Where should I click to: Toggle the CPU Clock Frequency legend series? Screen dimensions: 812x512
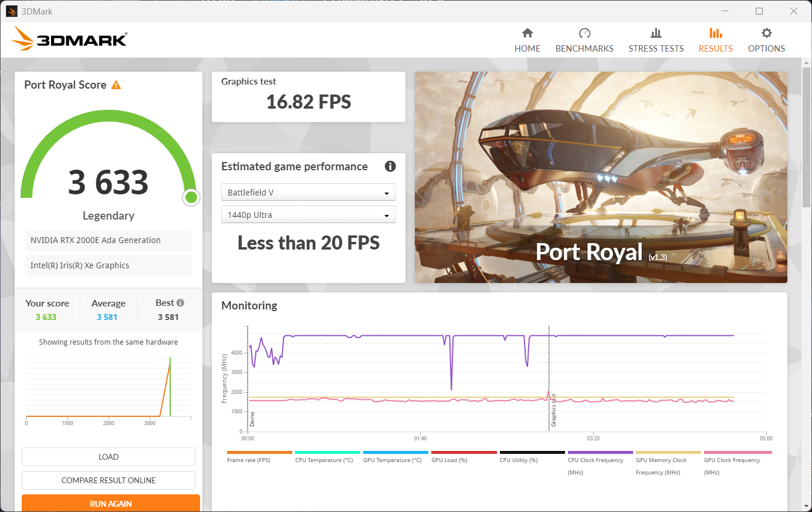596,460
